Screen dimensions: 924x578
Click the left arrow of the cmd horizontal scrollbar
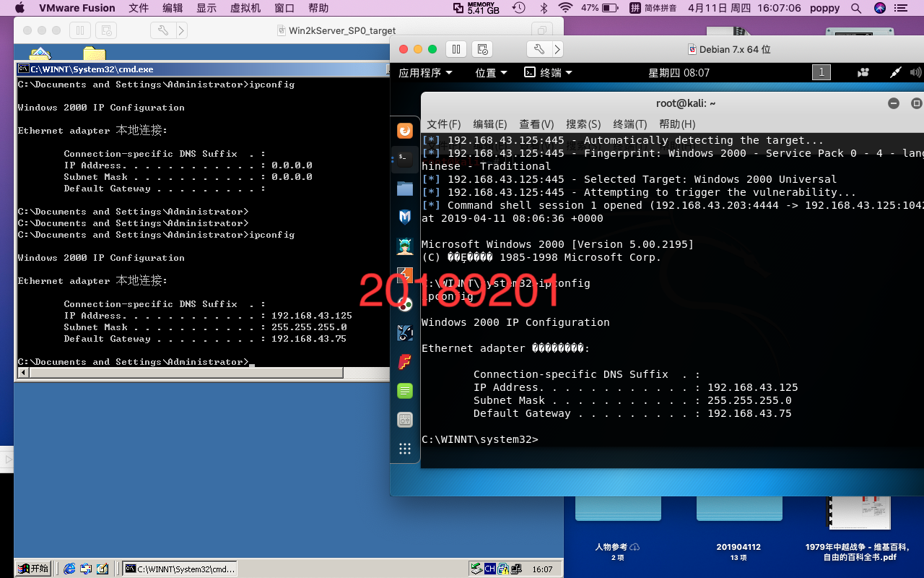coord(23,373)
